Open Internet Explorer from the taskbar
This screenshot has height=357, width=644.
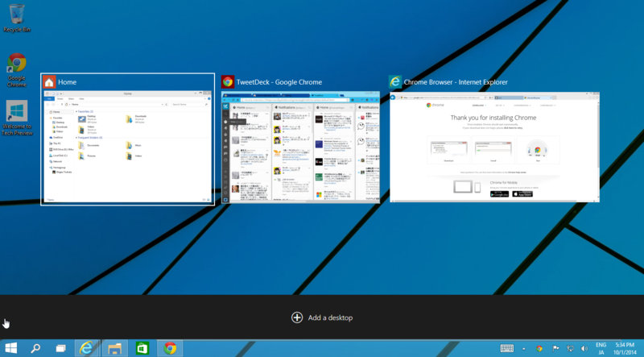[87, 348]
